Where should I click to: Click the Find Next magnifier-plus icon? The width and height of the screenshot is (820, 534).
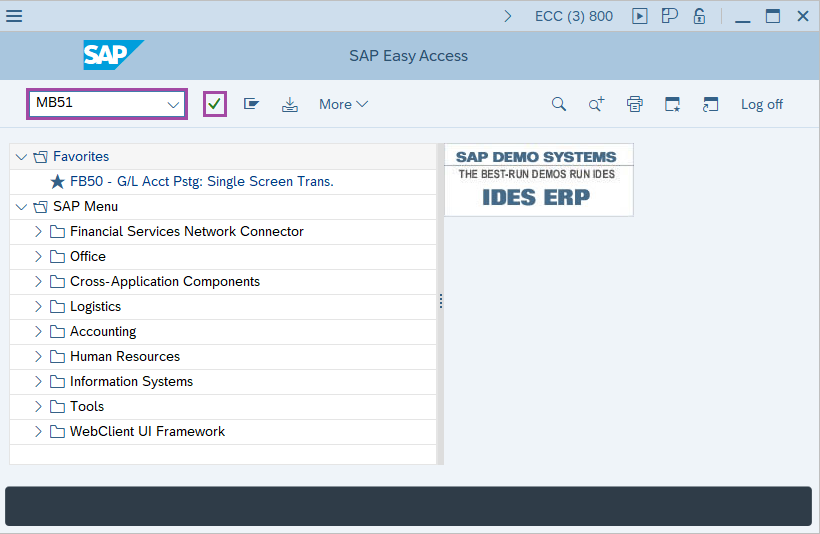597,104
